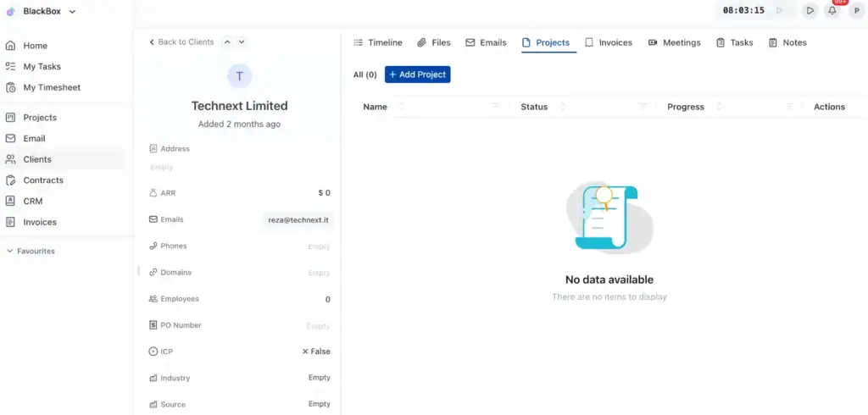Click the Emails envelope icon in details

pos(153,219)
